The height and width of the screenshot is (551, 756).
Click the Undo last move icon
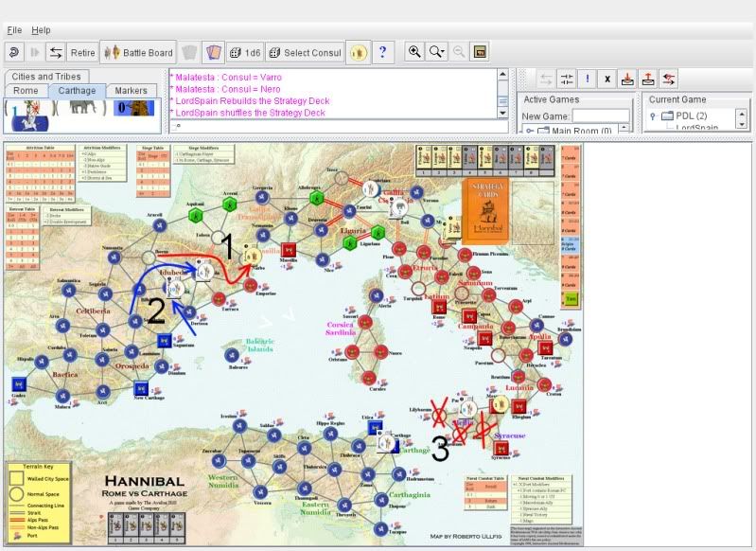pyautogui.click(x=14, y=52)
